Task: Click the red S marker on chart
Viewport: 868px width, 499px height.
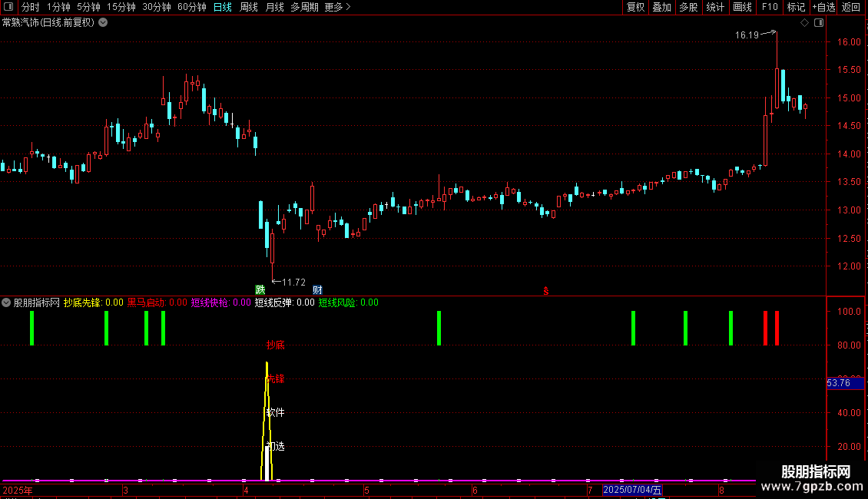Action: (x=546, y=291)
